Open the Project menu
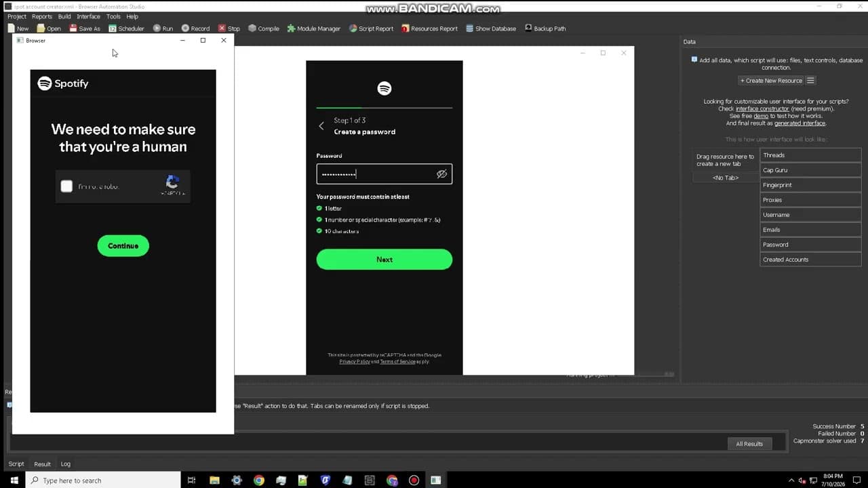Image resolution: width=868 pixels, height=488 pixels. click(x=17, y=16)
